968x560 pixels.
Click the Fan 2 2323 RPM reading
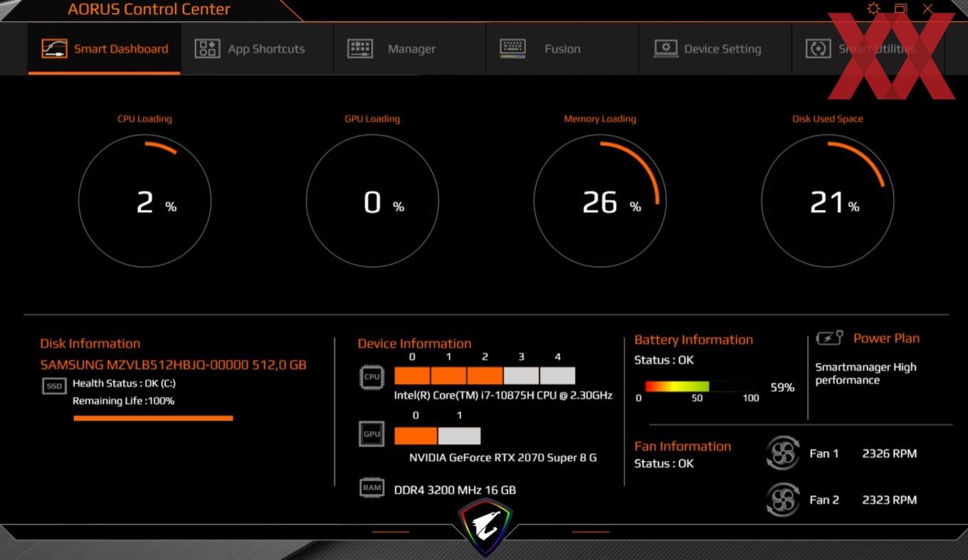tap(889, 500)
